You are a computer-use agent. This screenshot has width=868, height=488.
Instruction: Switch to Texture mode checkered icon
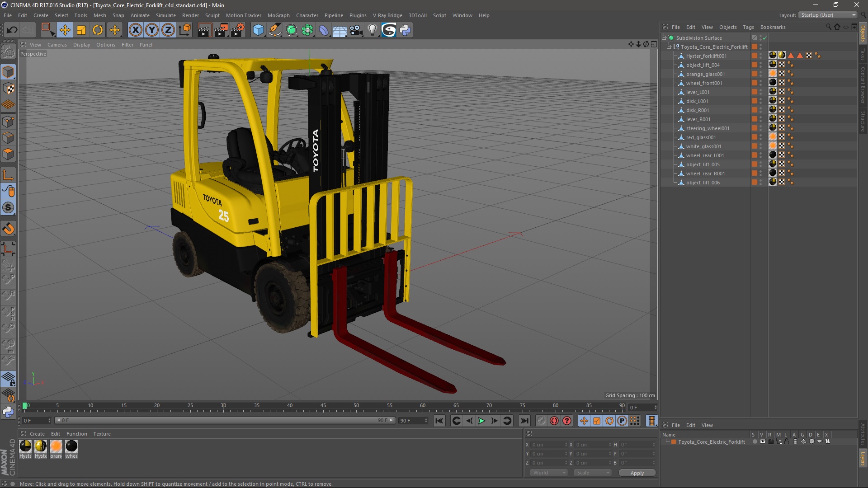(8, 89)
